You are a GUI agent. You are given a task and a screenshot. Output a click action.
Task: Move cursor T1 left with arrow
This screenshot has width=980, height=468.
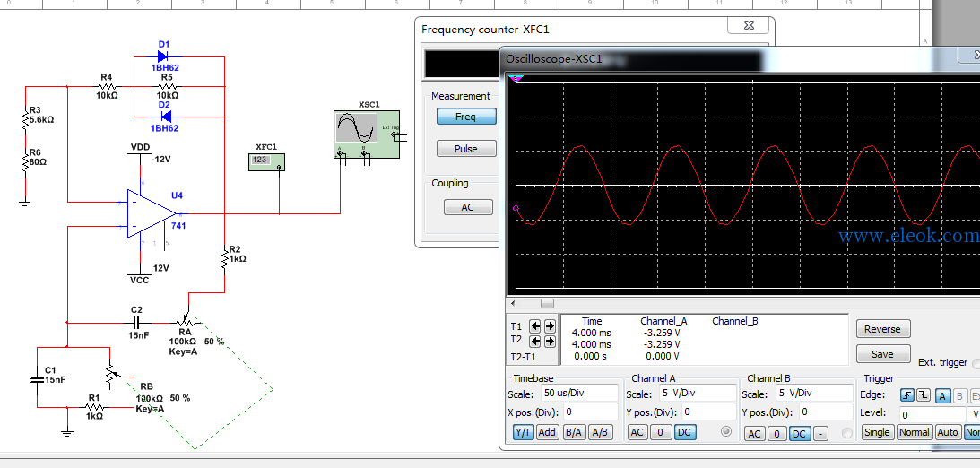[535, 325]
